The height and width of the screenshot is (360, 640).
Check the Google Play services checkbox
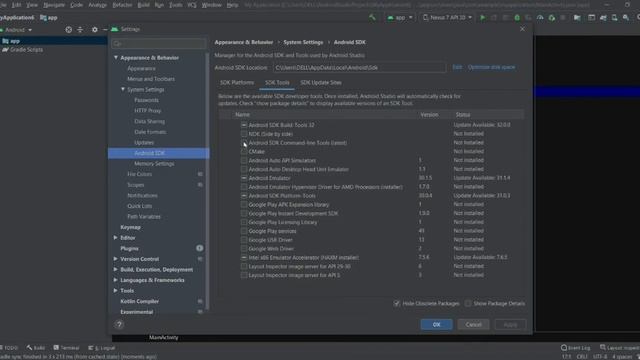[x=244, y=231]
